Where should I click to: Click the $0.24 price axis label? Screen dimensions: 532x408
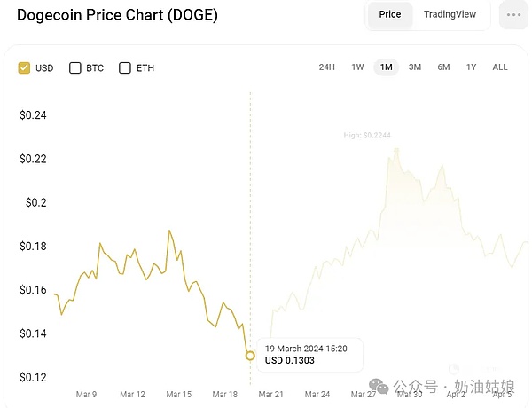tap(33, 115)
